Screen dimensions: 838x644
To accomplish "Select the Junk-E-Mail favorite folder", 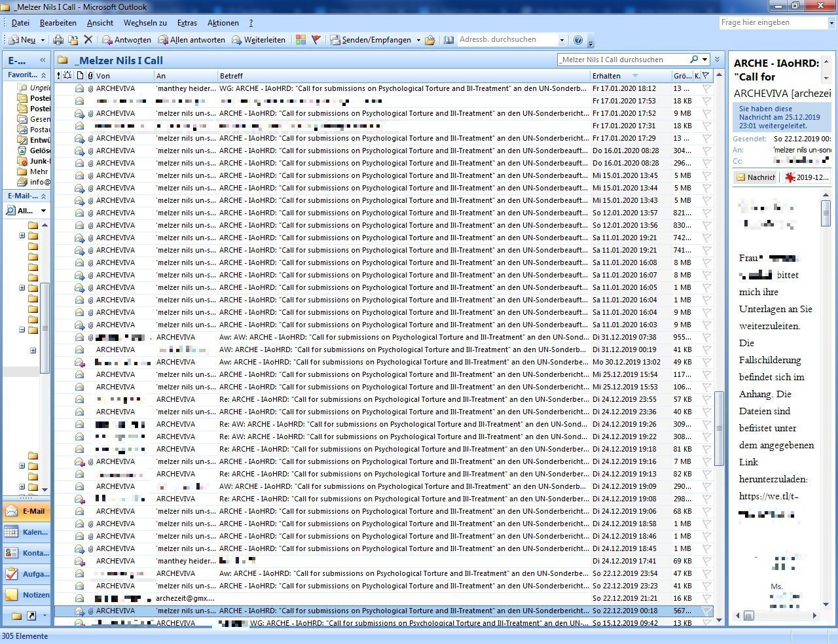I will pyautogui.click(x=33, y=161).
